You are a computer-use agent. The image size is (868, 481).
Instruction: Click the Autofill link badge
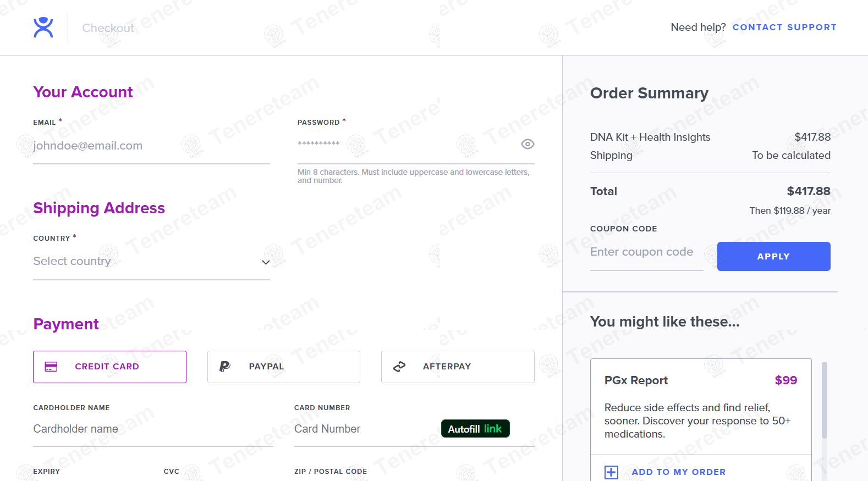point(475,429)
